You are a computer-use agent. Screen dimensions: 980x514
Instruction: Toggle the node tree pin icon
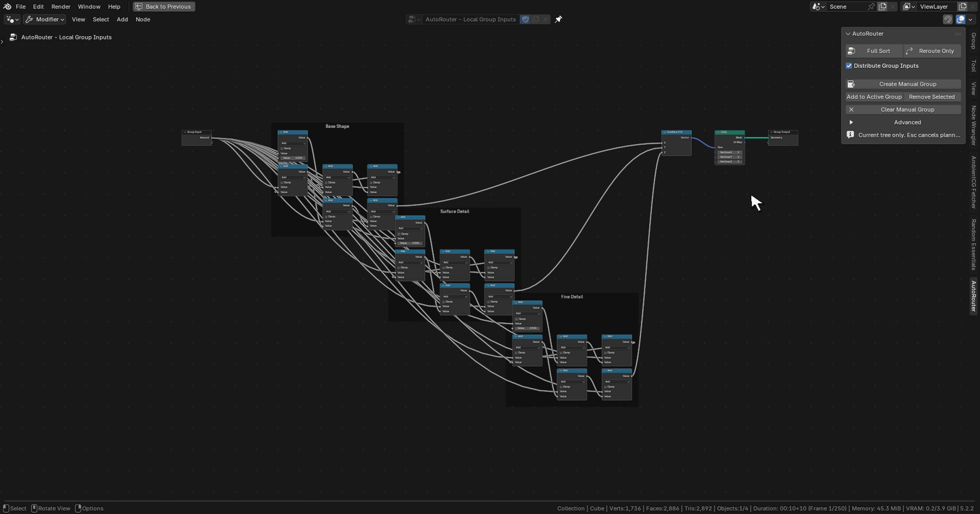tap(558, 19)
